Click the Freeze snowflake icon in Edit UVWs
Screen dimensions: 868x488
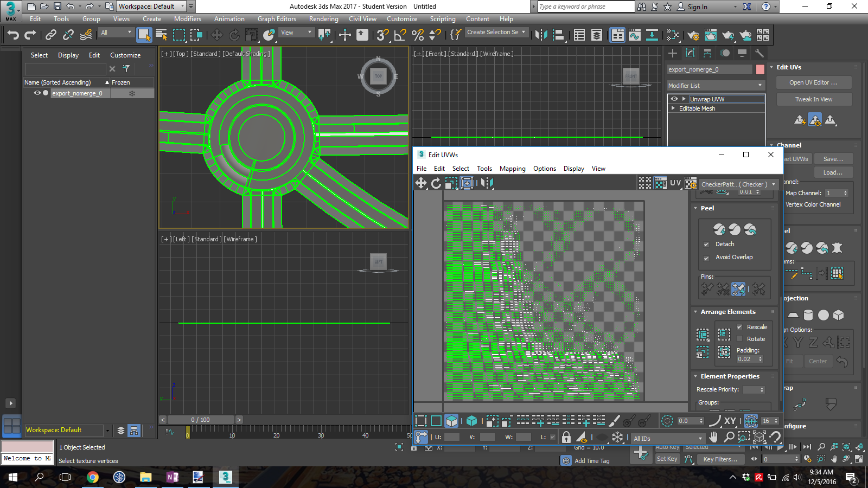coord(618,437)
